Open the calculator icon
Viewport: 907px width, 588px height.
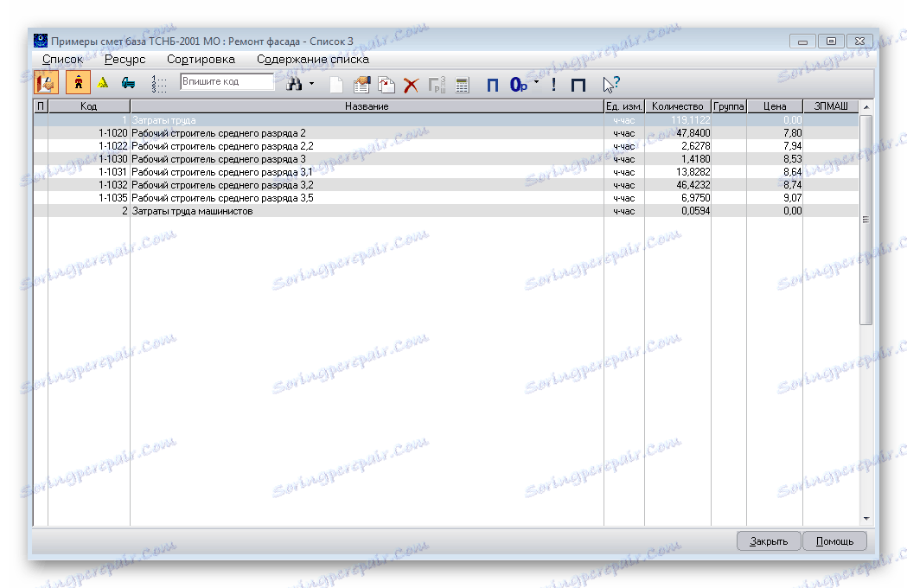click(x=463, y=85)
